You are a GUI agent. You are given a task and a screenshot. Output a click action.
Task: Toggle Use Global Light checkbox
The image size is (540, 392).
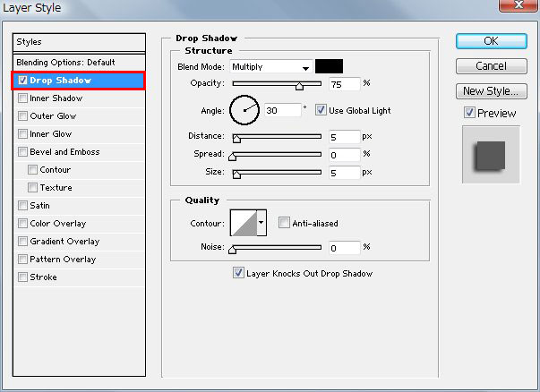[321, 110]
